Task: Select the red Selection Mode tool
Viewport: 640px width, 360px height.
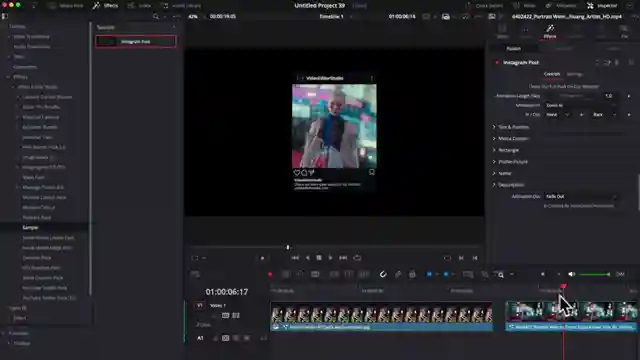Action: [x=270, y=274]
